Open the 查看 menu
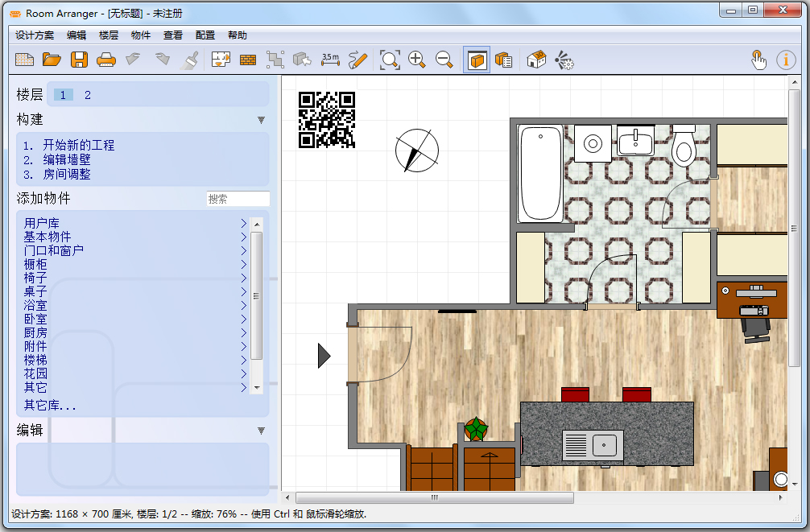Viewport: 810px width, 532px height. (x=173, y=35)
